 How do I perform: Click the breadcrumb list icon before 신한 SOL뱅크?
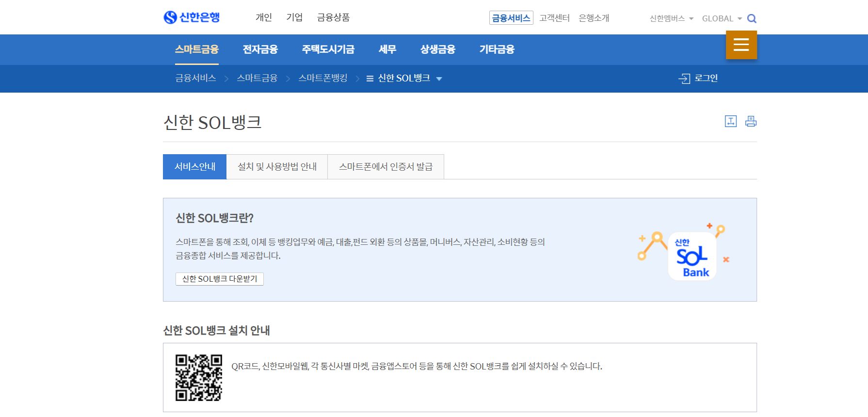370,79
